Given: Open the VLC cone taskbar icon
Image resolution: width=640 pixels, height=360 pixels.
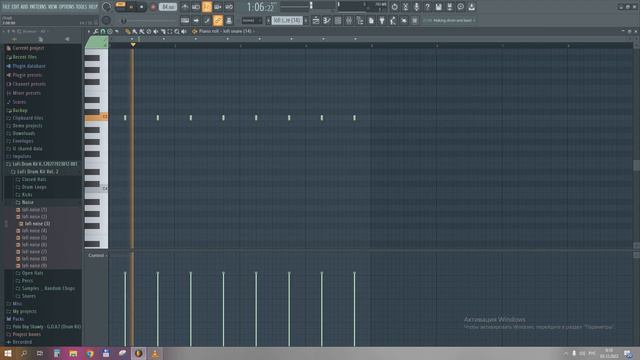Looking at the screenshot, I should 155,354.
